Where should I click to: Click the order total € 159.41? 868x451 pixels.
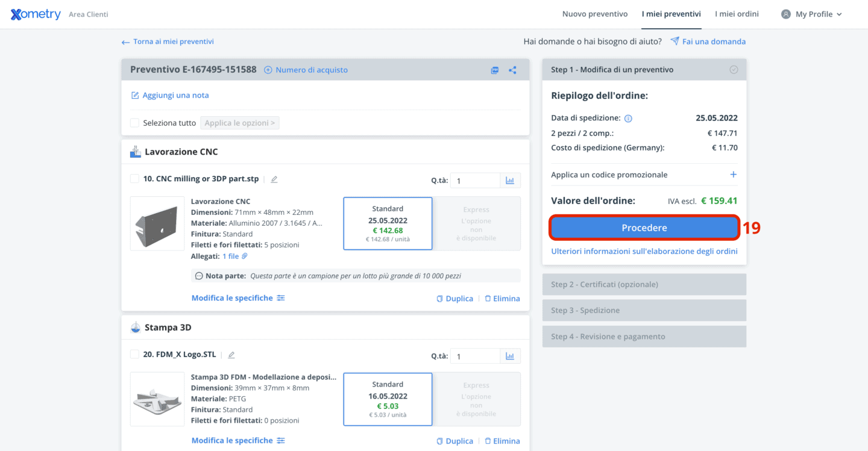click(719, 201)
